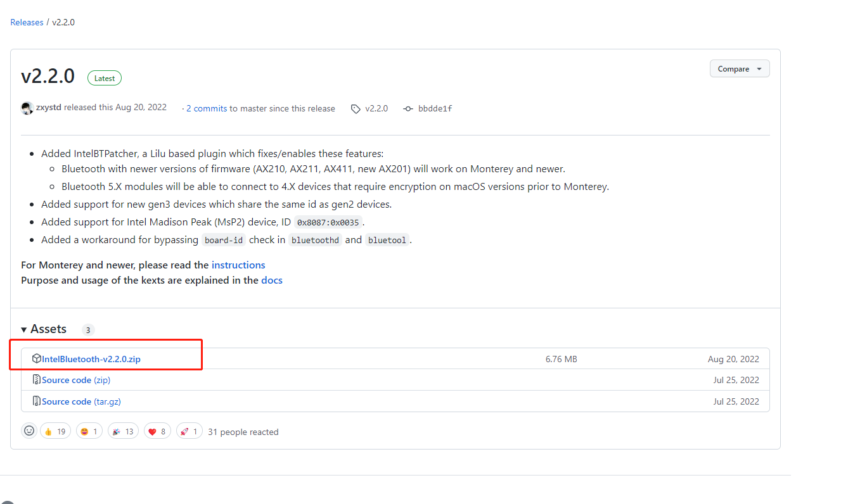View 2 commits to master since release
The width and height of the screenshot is (867, 504).
coord(207,108)
